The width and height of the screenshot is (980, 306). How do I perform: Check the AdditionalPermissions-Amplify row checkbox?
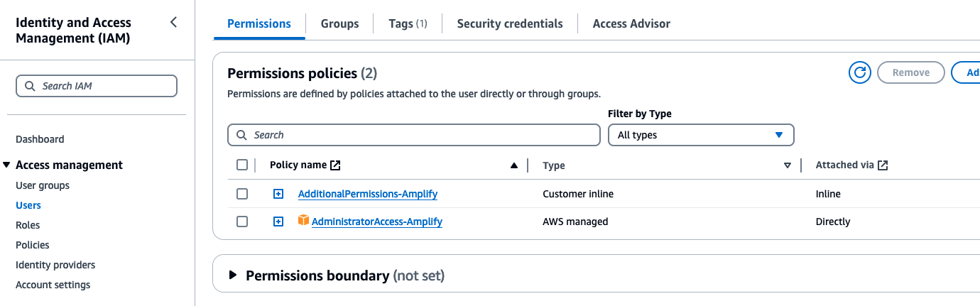[242, 194]
